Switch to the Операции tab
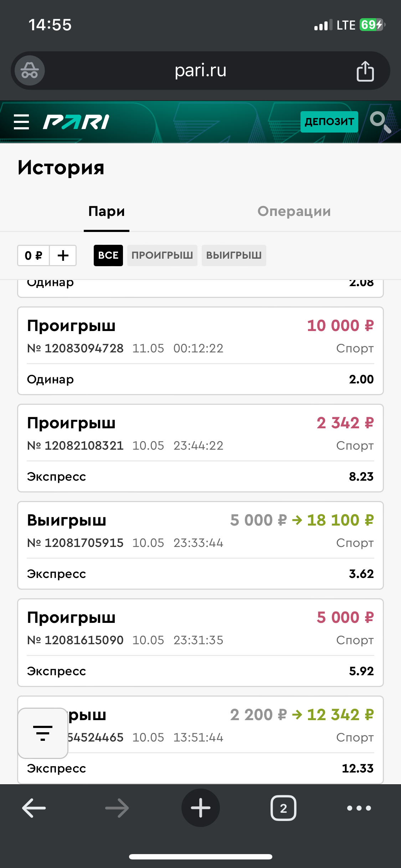Screen dimensions: 401x868 click(294, 211)
